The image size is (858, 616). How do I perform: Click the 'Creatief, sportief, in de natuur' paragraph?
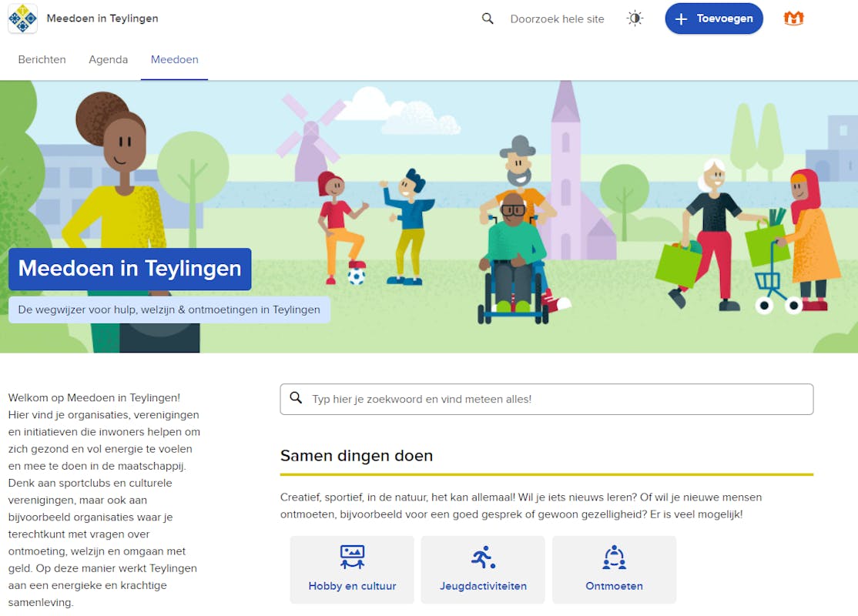(x=521, y=505)
